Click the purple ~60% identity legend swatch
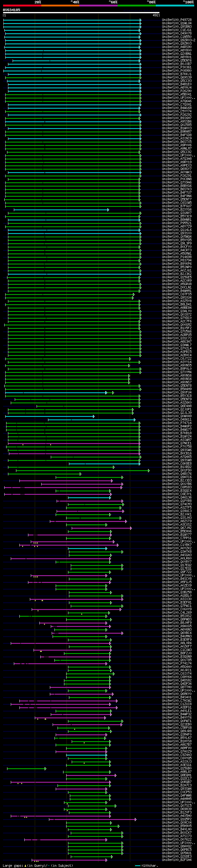The height and width of the screenshot is (868, 197). [x=99, y=6]
